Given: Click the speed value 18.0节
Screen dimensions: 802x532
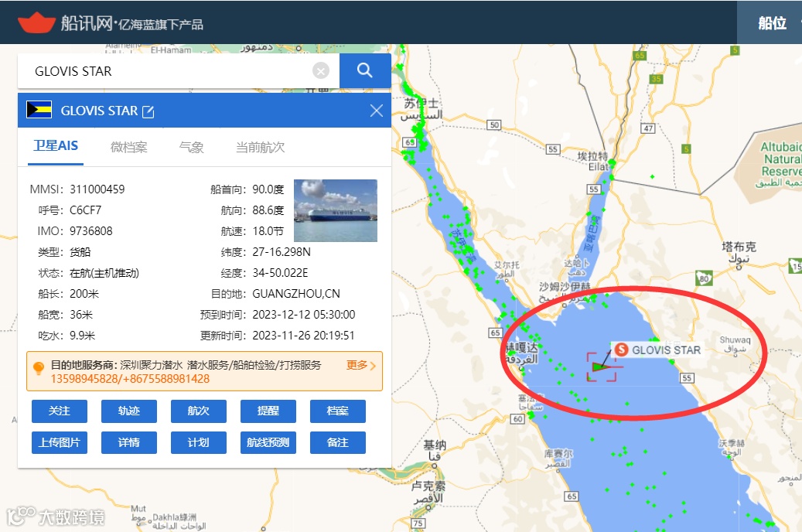Looking at the screenshot, I should 268,231.
